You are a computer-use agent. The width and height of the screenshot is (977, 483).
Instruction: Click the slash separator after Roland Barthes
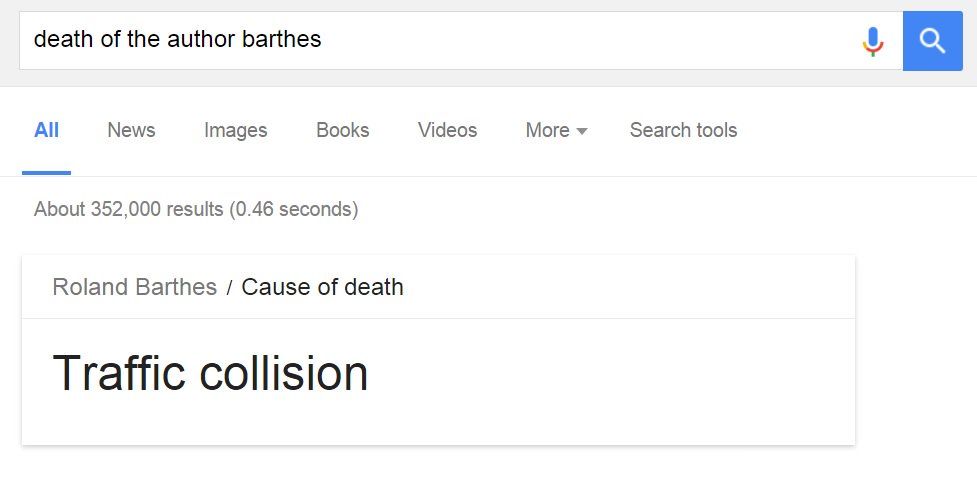click(x=229, y=288)
